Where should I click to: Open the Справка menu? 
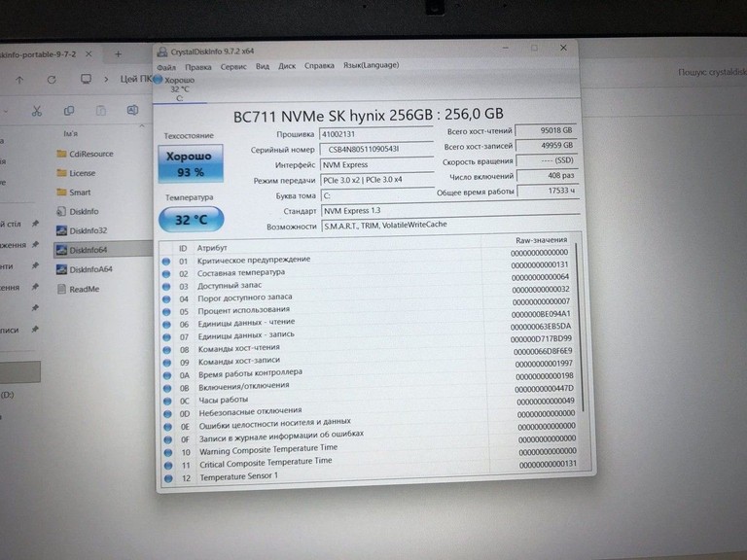[319, 65]
